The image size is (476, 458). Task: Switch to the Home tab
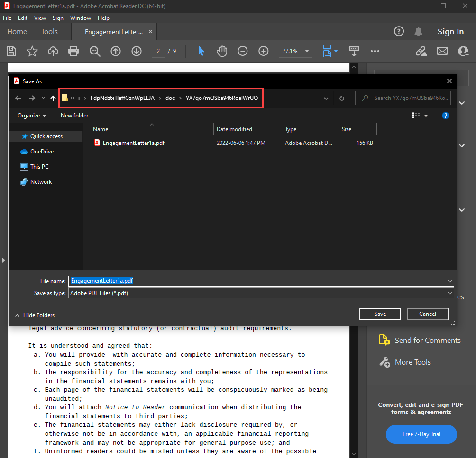17,31
